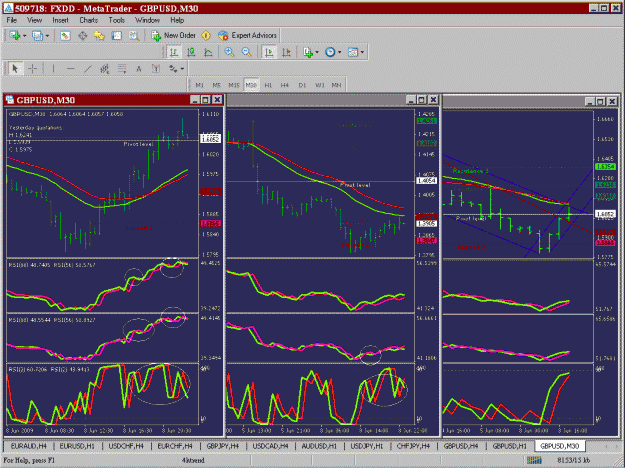
Task: Toggle the Data Window crosshair-target icon
Action: tap(83, 36)
